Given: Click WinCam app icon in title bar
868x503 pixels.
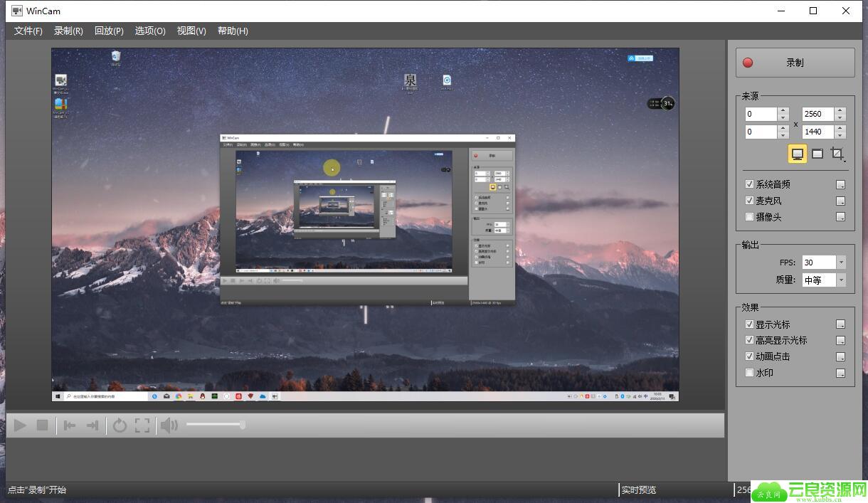Looking at the screenshot, I should click(x=16, y=11).
